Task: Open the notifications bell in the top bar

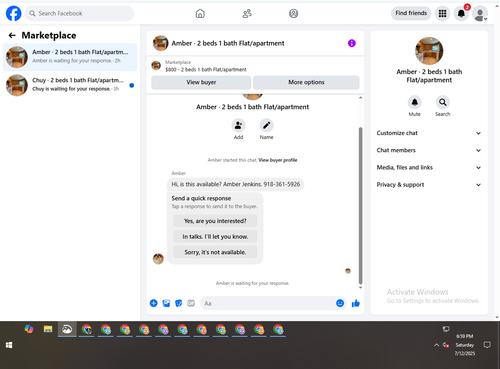Action: pyautogui.click(x=461, y=13)
